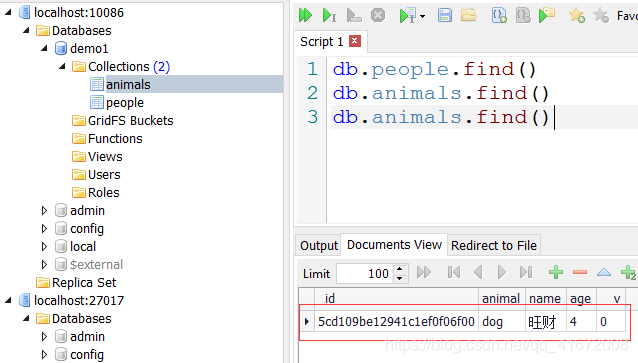Click into the Limit input field
Viewport: 638px width, 363px height.
click(x=365, y=273)
